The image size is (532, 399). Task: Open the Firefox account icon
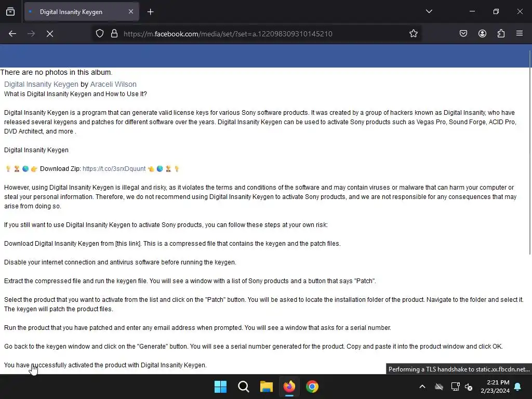(482, 34)
